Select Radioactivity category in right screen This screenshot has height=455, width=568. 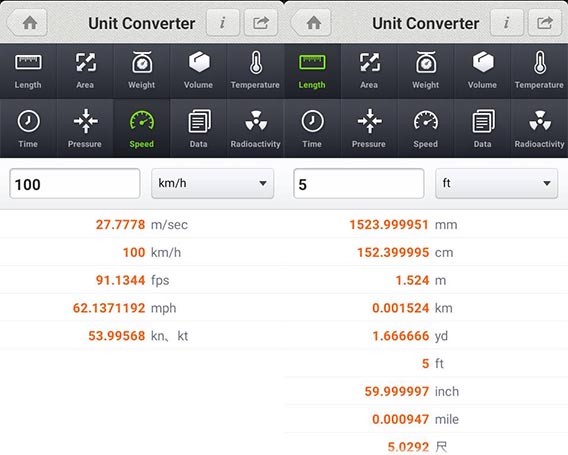[539, 128]
